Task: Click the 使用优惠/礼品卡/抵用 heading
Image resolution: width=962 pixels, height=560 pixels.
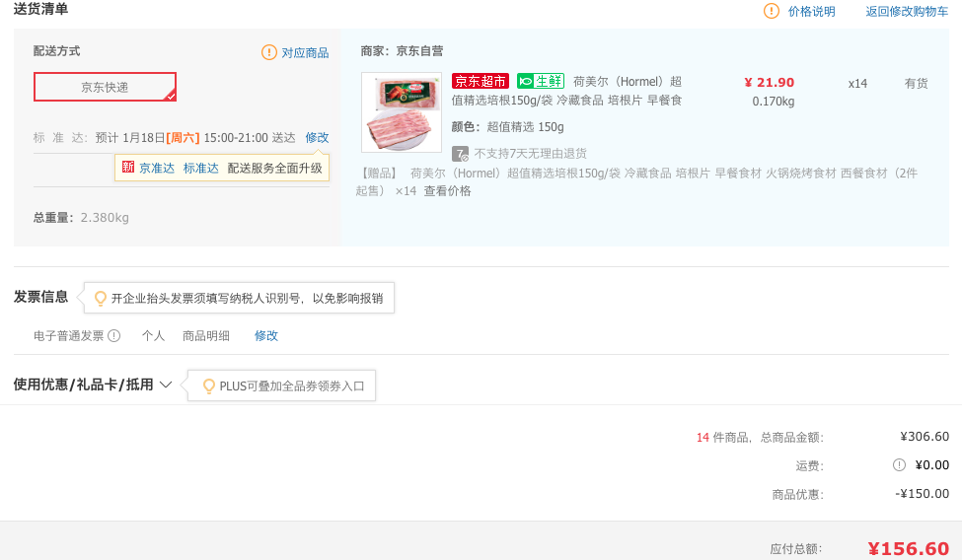Action: (84, 385)
